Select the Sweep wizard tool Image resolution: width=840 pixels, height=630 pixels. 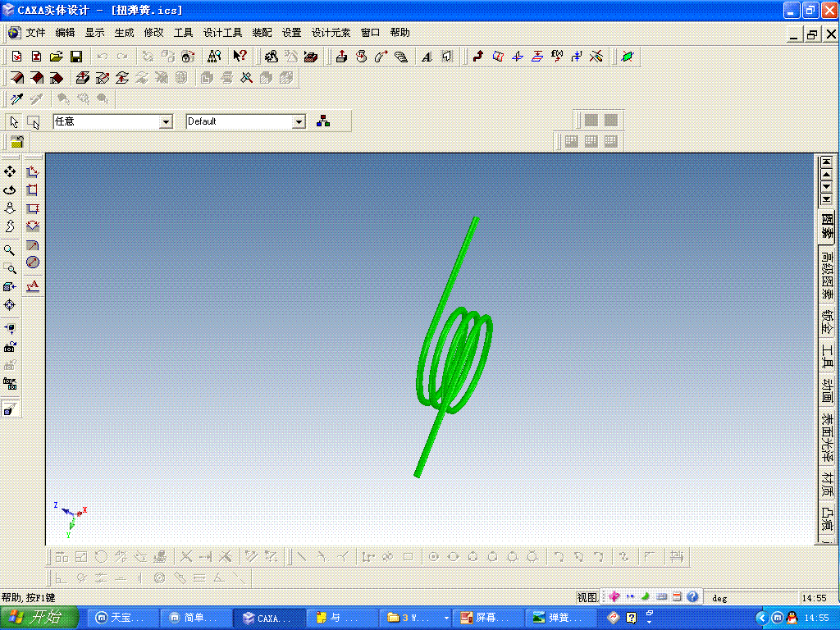381,57
